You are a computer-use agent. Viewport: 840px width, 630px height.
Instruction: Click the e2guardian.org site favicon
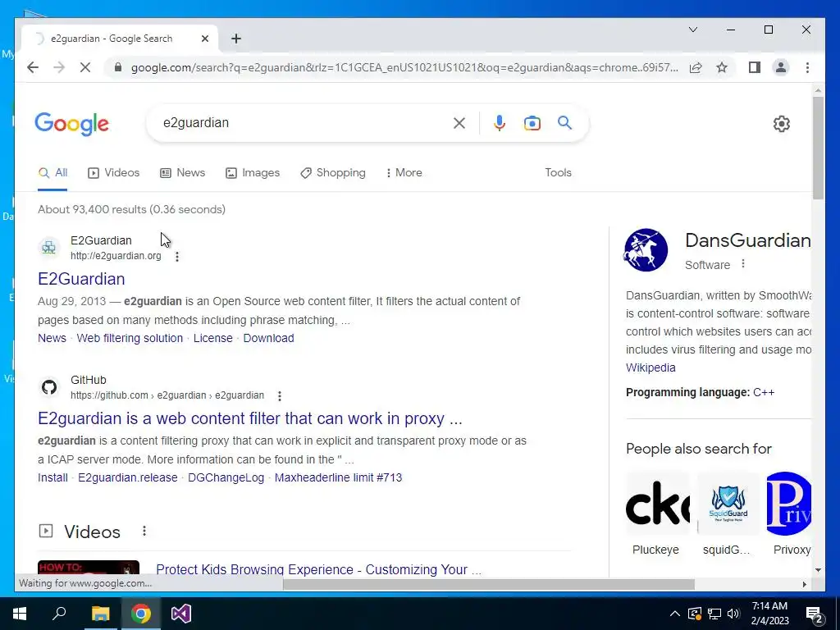pyautogui.click(x=48, y=248)
